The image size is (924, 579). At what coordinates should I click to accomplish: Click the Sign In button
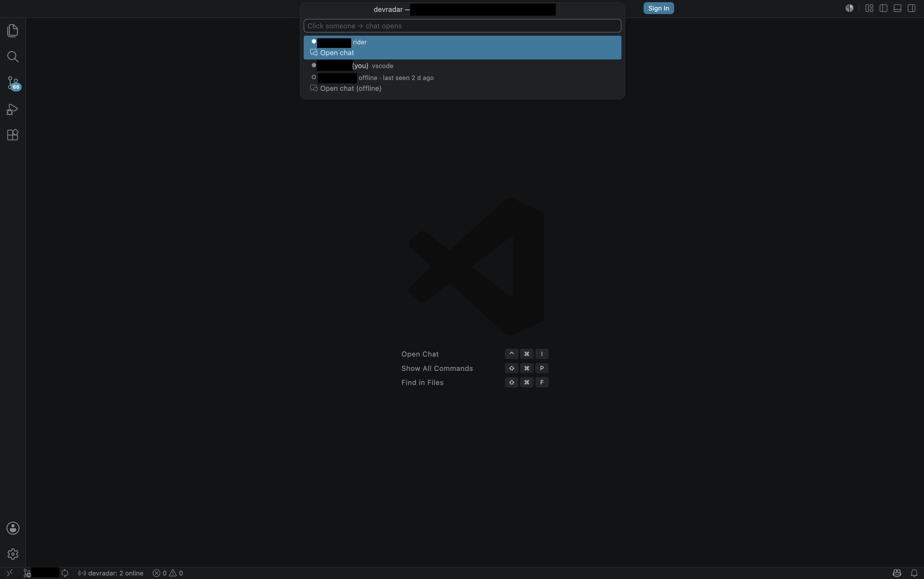658,8
